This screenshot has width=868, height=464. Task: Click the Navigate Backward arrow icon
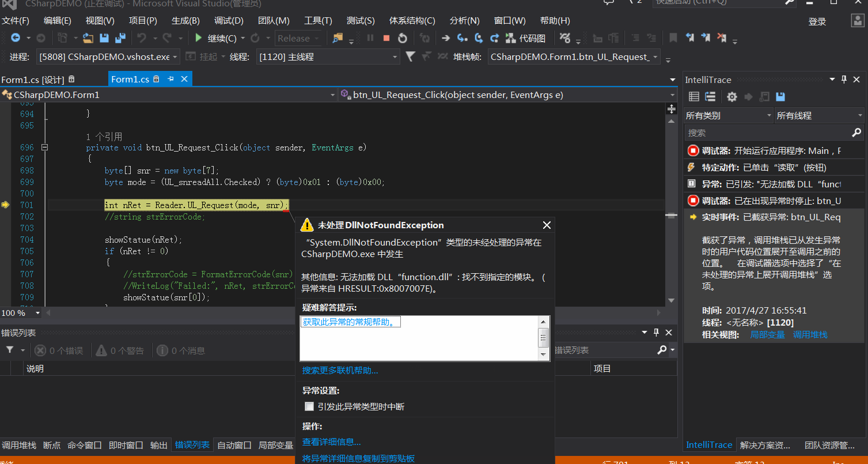click(15, 38)
